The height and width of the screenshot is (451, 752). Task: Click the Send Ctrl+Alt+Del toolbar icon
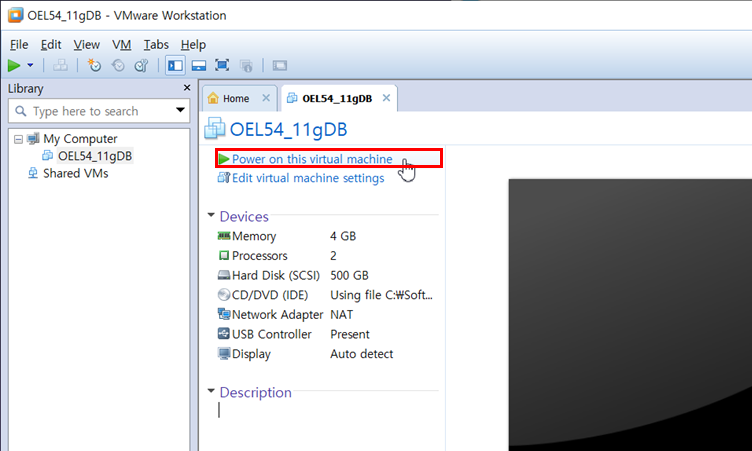[60, 65]
